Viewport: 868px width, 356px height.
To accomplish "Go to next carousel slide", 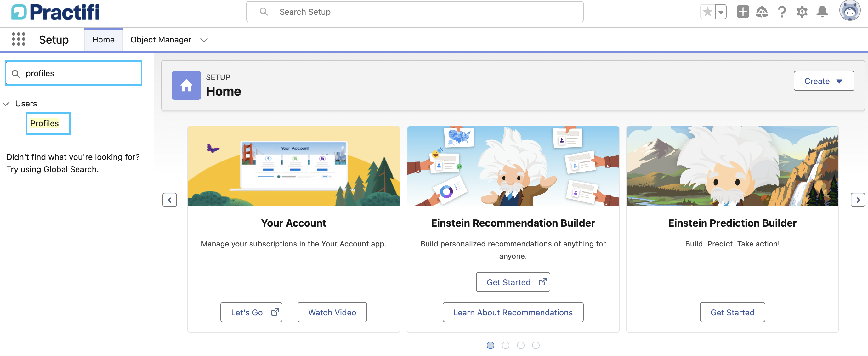I will click(858, 200).
